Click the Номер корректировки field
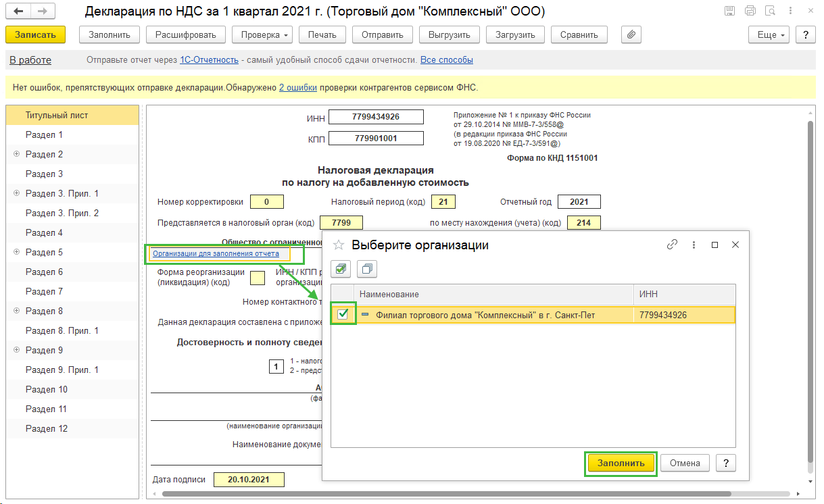Image resolution: width=824 pixels, height=504 pixels. pyautogui.click(x=267, y=201)
